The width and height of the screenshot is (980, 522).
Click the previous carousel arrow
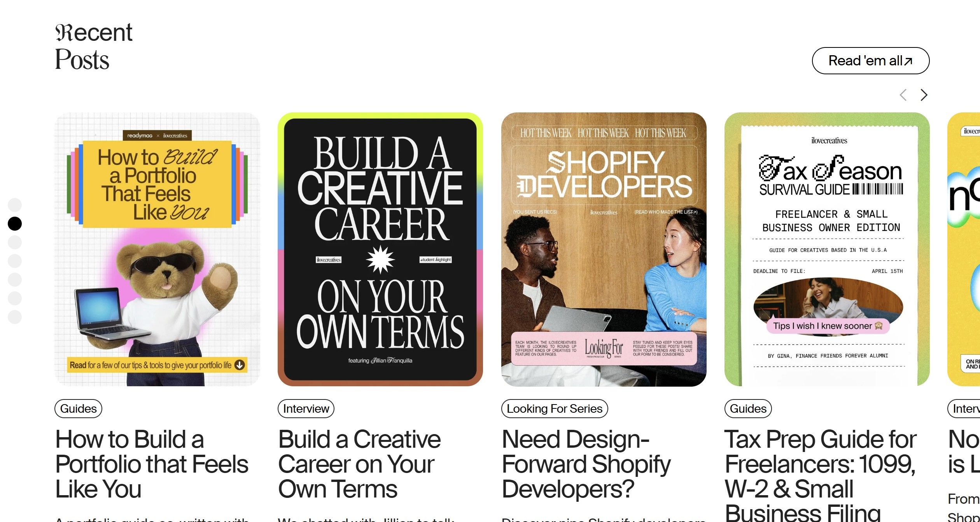pos(903,95)
